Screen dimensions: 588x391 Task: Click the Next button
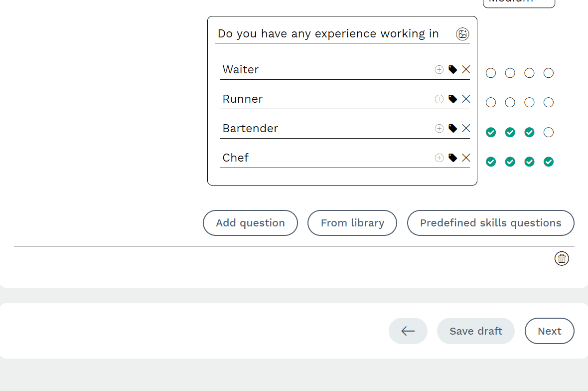click(x=549, y=331)
